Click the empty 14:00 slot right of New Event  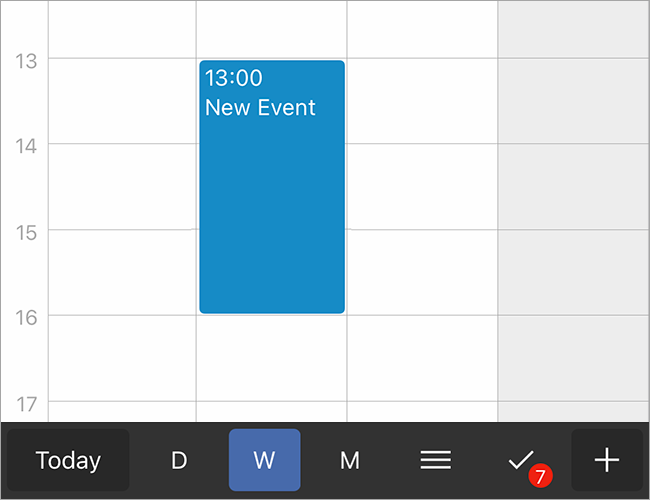point(422,186)
